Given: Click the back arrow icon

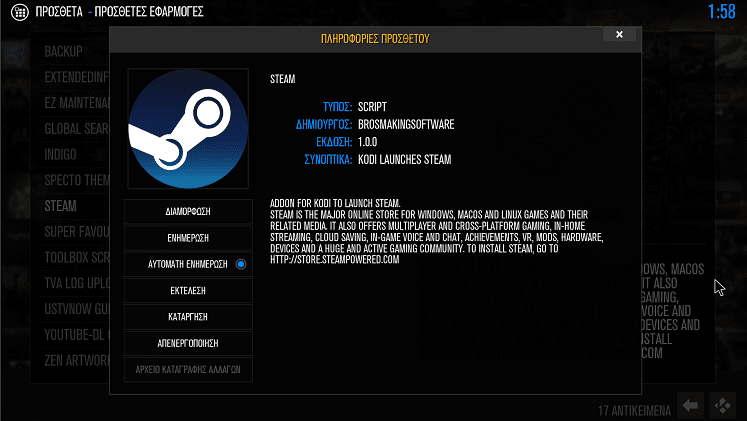Looking at the screenshot, I should (x=691, y=406).
